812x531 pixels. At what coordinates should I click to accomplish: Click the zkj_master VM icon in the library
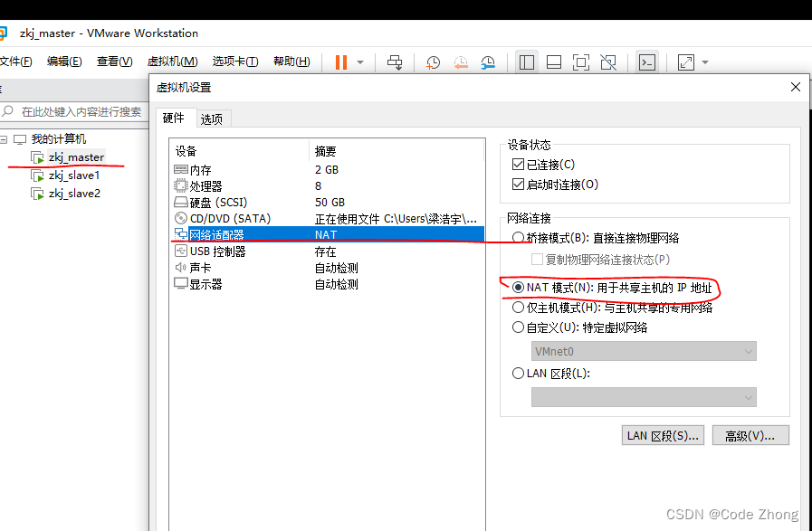click(x=37, y=157)
